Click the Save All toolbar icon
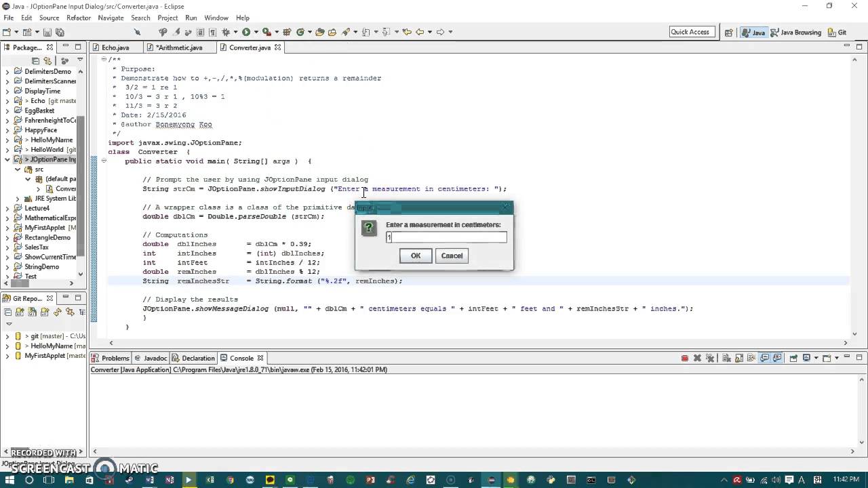Image resolution: width=868 pixels, height=488 pixels. click(x=60, y=32)
